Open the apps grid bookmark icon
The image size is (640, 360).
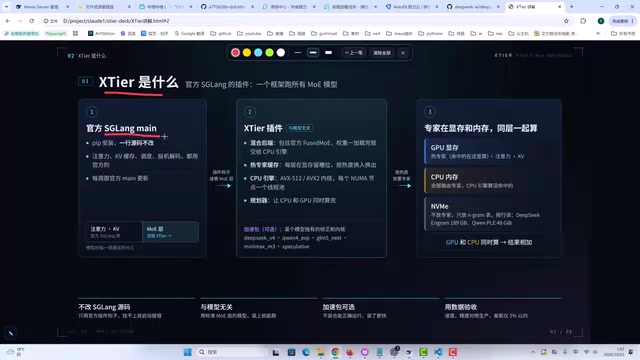[x=76, y=33]
